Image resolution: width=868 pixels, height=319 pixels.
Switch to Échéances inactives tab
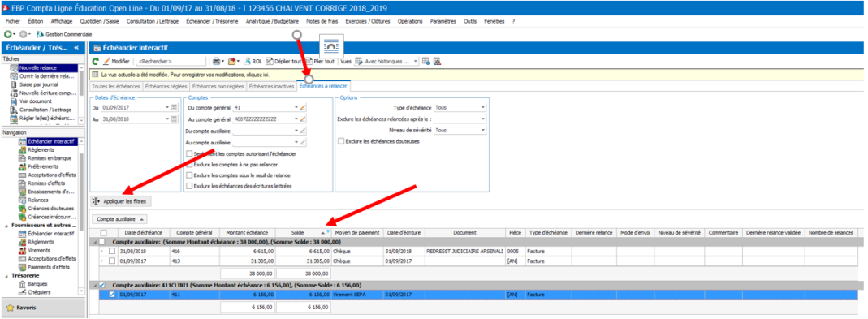pyautogui.click(x=271, y=86)
